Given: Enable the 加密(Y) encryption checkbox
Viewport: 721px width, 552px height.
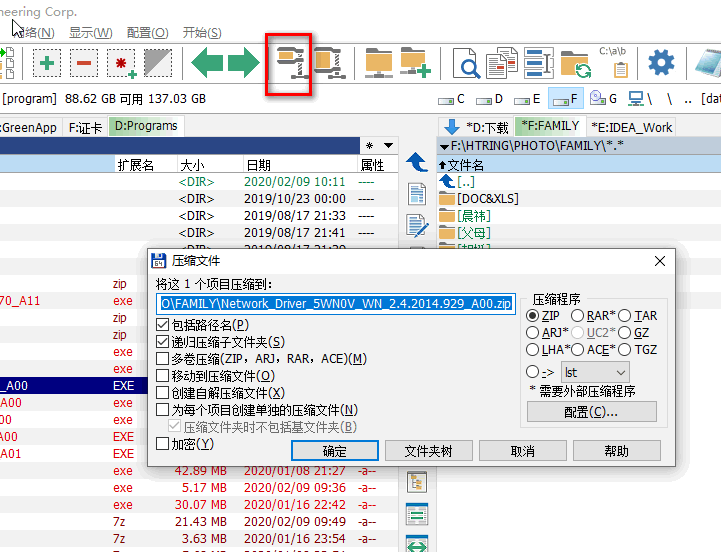Looking at the screenshot, I should click(162, 444).
